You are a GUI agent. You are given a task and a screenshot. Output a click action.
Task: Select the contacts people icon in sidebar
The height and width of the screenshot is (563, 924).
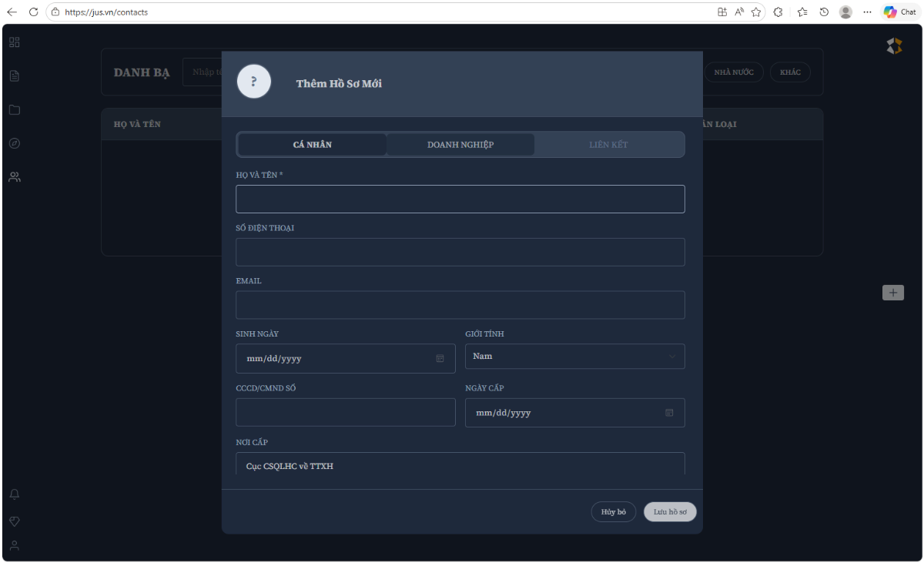click(14, 176)
